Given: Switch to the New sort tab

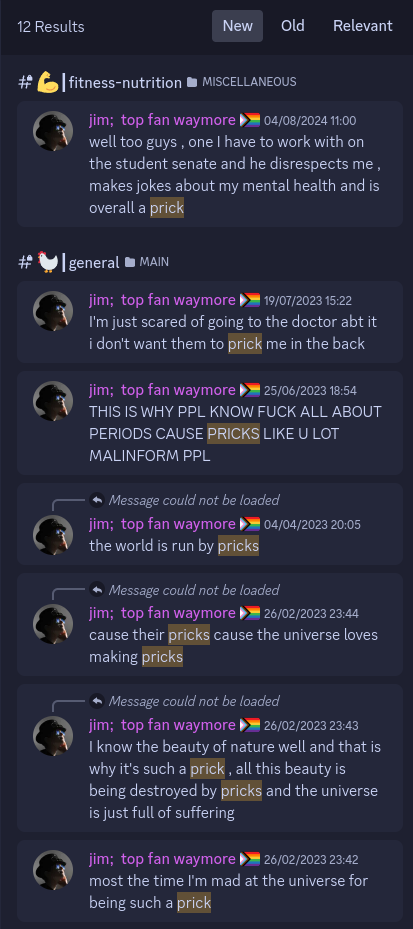Looking at the screenshot, I should point(237,26).
